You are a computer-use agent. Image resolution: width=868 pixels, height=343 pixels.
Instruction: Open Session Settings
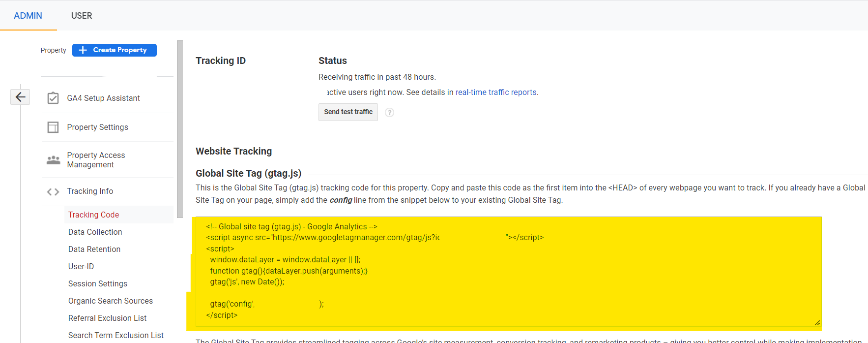pyautogui.click(x=97, y=283)
